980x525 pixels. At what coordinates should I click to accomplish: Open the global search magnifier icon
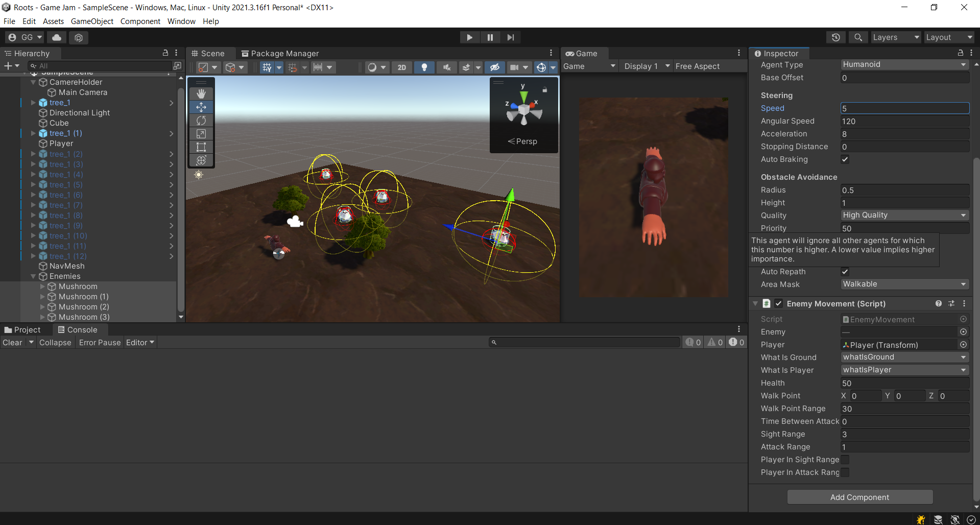(x=858, y=37)
